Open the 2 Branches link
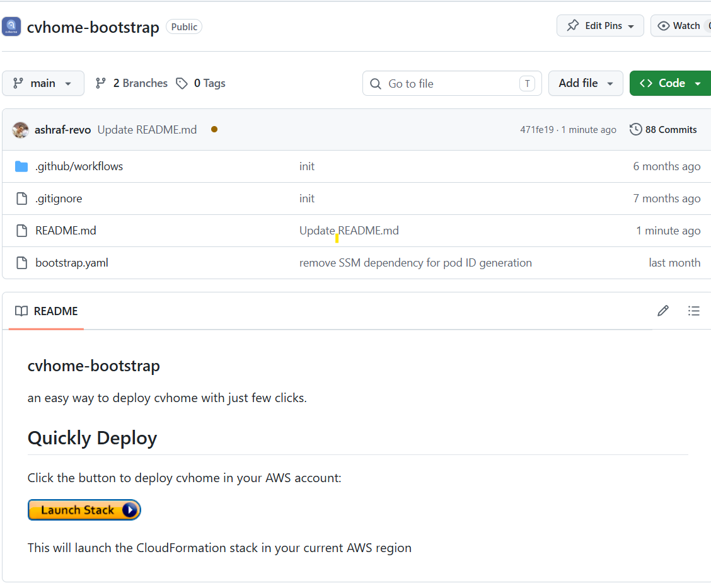711x588 pixels. pyautogui.click(x=132, y=83)
